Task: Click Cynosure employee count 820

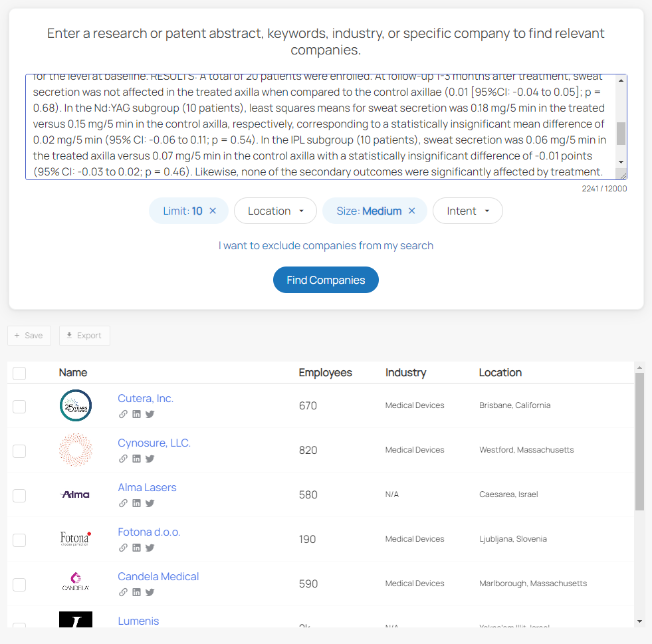Action: click(x=308, y=450)
